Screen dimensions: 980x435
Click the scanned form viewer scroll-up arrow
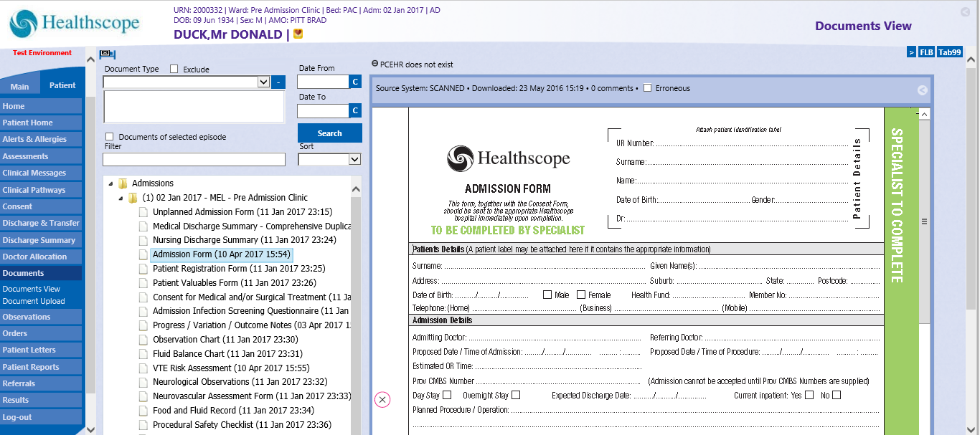[x=924, y=115]
